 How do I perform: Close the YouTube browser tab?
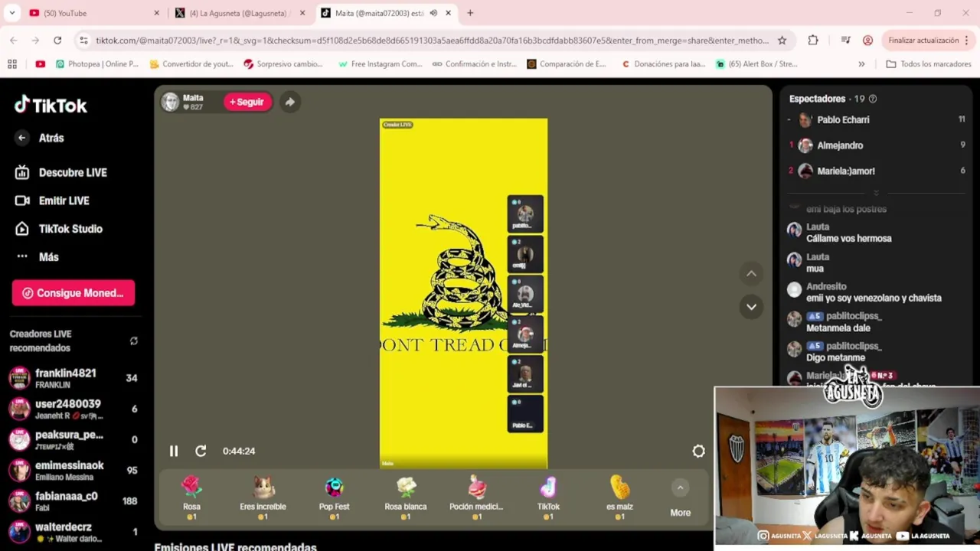(157, 13)
